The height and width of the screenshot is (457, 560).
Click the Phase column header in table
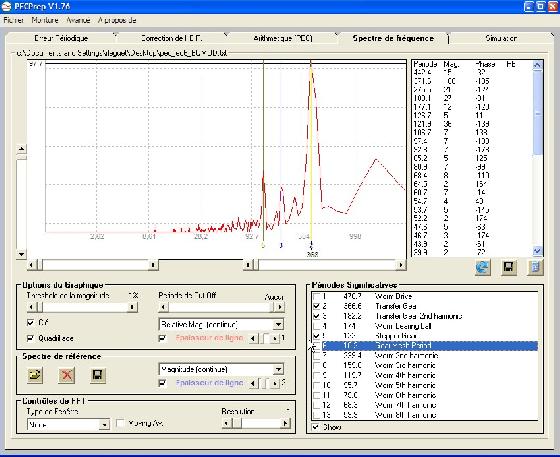coord(485,65)
